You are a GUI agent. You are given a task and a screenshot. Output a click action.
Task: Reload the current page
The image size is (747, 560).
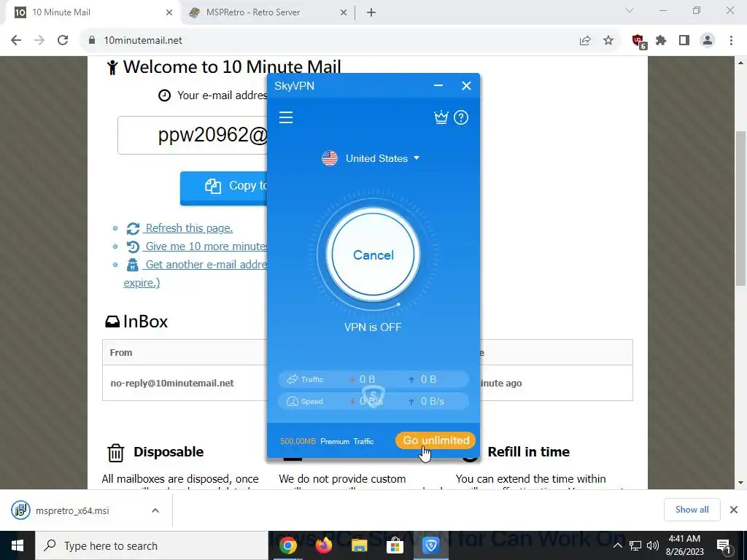pos(63,41)
